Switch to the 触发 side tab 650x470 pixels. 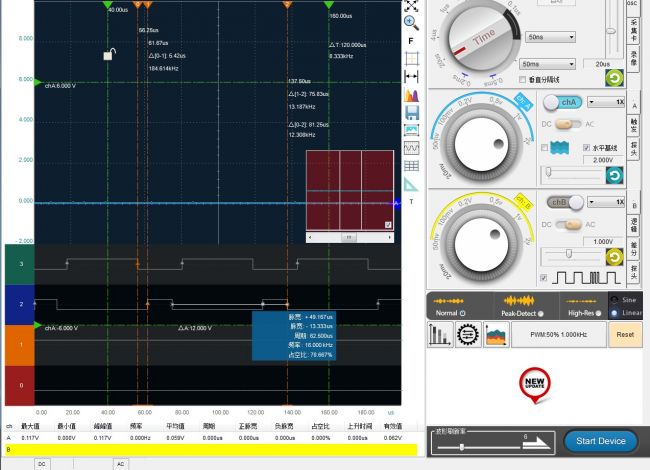(x=633, y=125)
